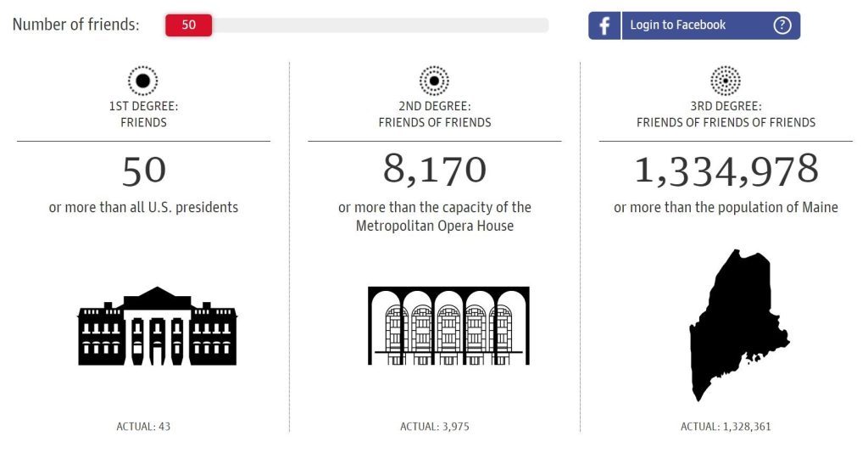Click 'or more than all U.S. presidents' text
This screenshot has height=453, width=868.
(143, 208)
